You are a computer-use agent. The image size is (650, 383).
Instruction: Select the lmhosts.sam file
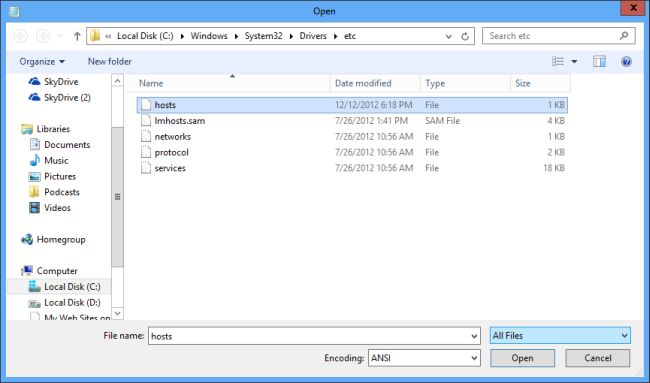352,121
